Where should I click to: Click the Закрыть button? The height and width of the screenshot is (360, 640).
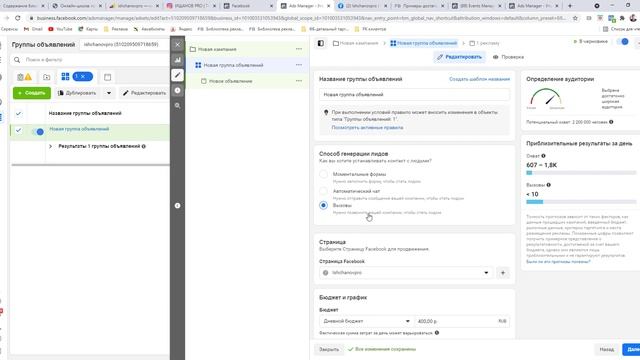tap(329, 349)
